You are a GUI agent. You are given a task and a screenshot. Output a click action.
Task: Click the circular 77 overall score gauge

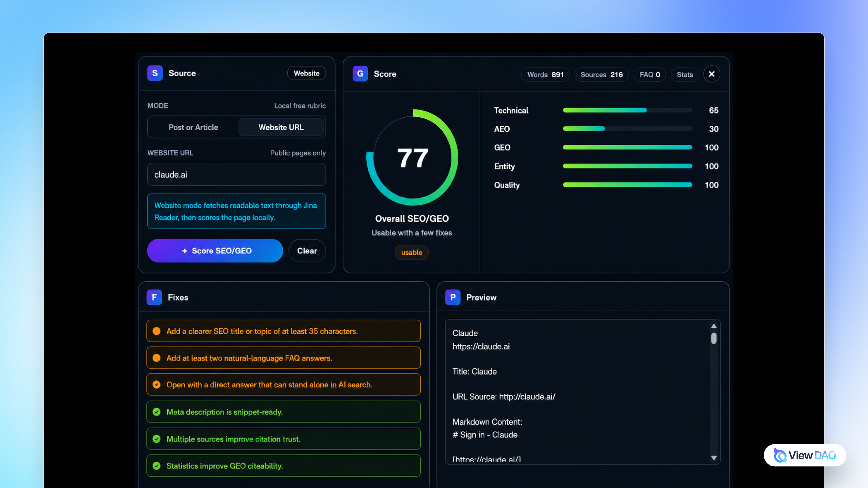(x=412, y=157)
